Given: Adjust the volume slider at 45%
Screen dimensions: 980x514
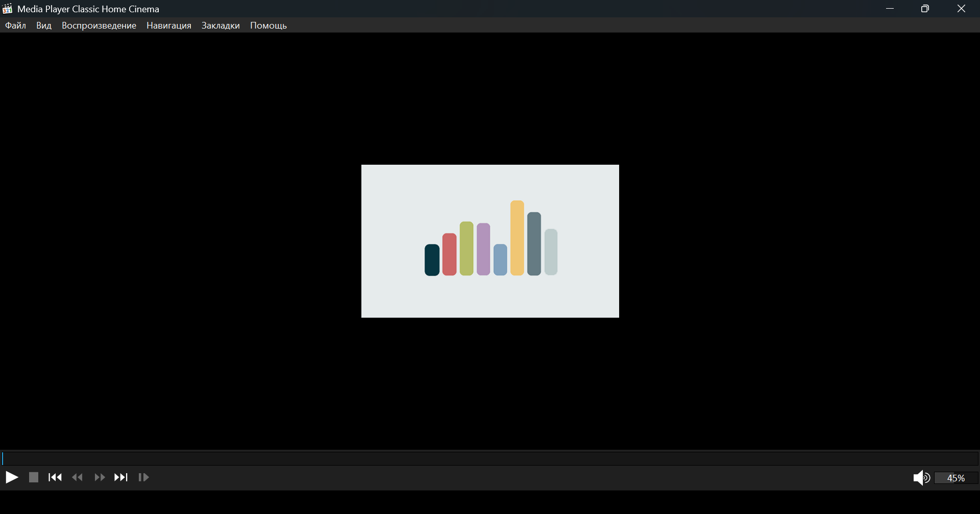Looking at the screenshot, I should point(956,478).
